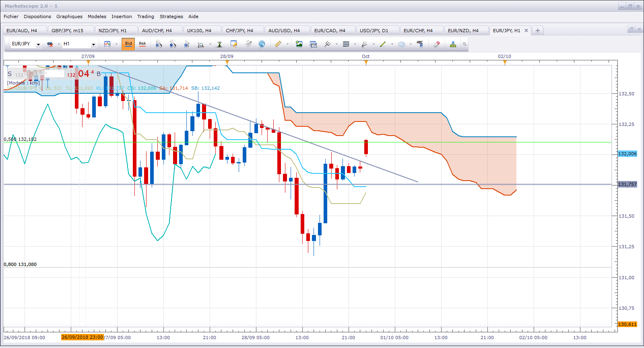Viewport: 644px width, 348px height.
Task: Open the Strategies menu
Action: click(x=171, y=16)
